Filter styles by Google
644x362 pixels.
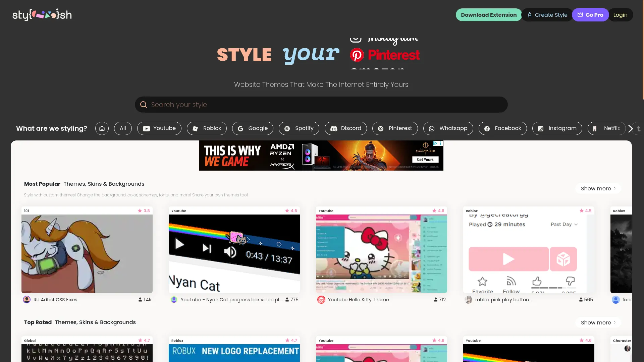(x=253, y=128)
